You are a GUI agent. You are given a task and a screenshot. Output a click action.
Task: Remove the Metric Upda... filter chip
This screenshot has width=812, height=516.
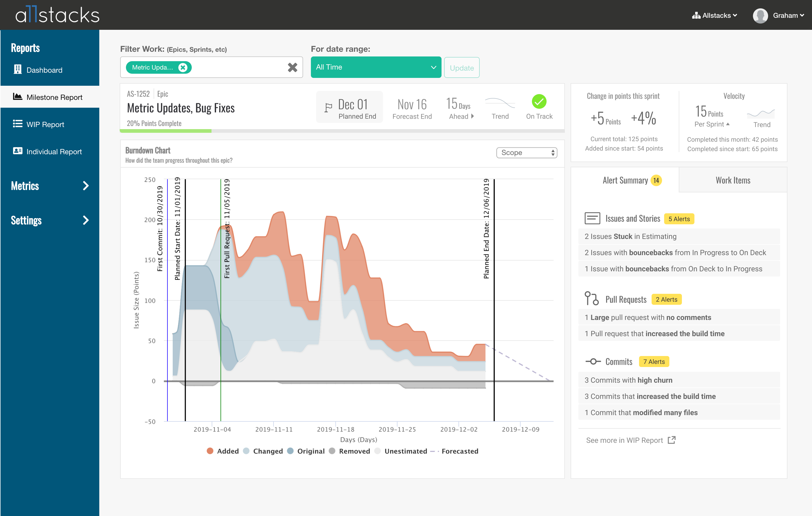(x=183, y=67)
